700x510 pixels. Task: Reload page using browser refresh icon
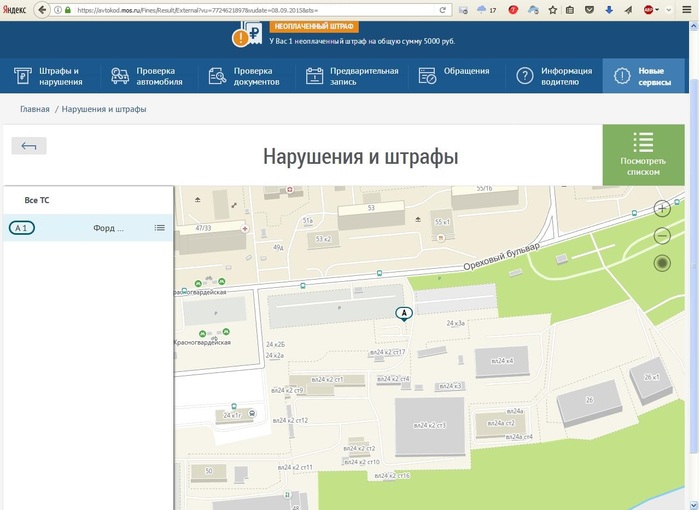click(x=443, y=9)
